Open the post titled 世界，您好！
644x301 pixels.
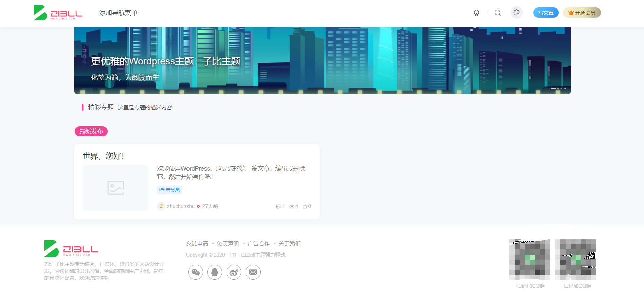click(104, 156)
